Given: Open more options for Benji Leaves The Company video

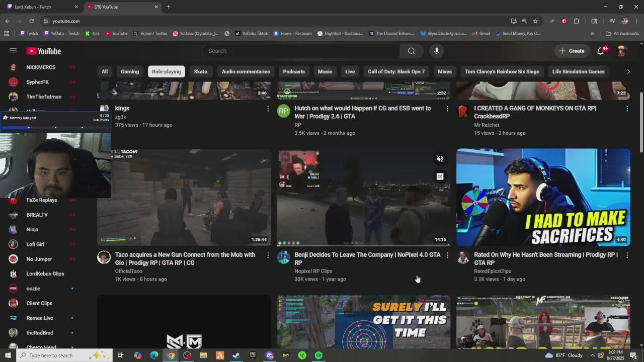Looking at the screenshot, I should point(447,255).
